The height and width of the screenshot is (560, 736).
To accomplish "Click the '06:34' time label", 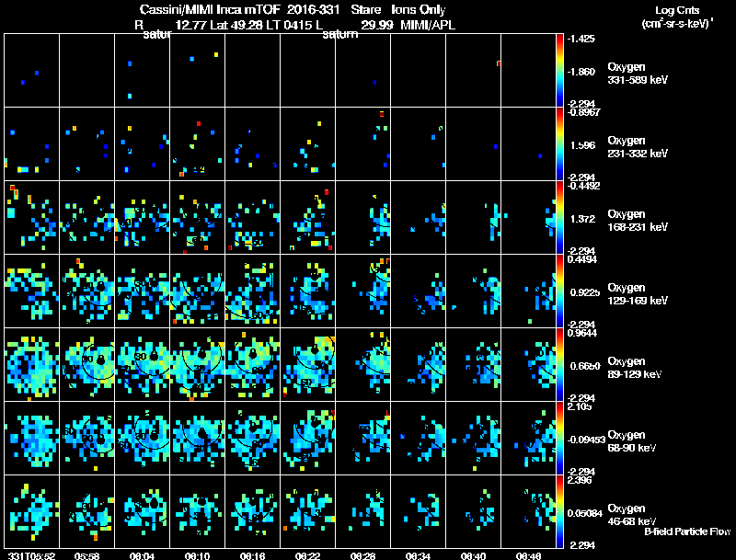I will [419, 555].
